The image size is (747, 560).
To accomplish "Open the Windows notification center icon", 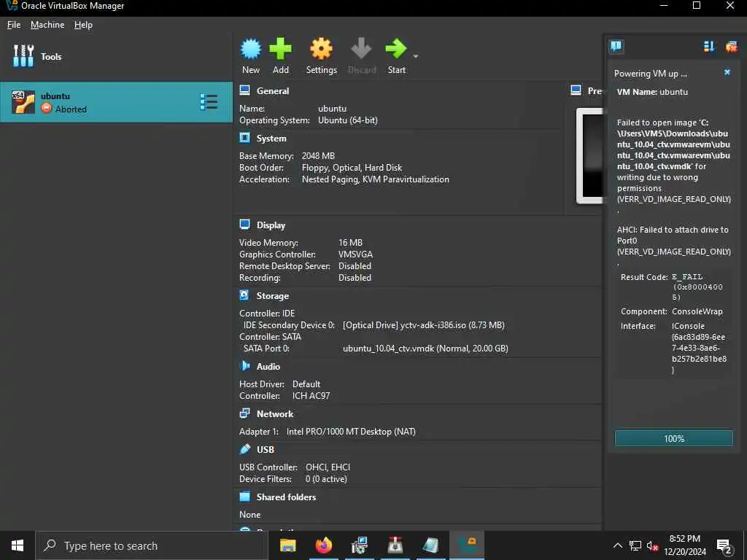I will 724,546.
